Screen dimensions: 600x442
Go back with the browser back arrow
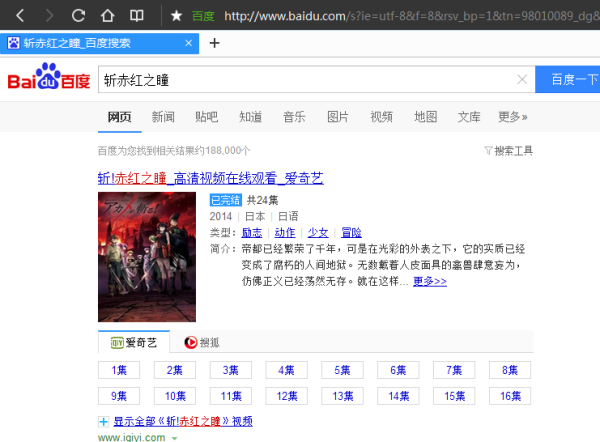tap(20, 15)
